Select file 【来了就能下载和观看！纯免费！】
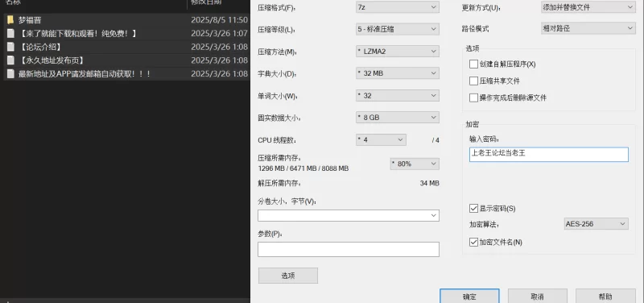Image resolution: width=644 pixels, height=303 pixels. pyautogui.click(x=77, y=34)
